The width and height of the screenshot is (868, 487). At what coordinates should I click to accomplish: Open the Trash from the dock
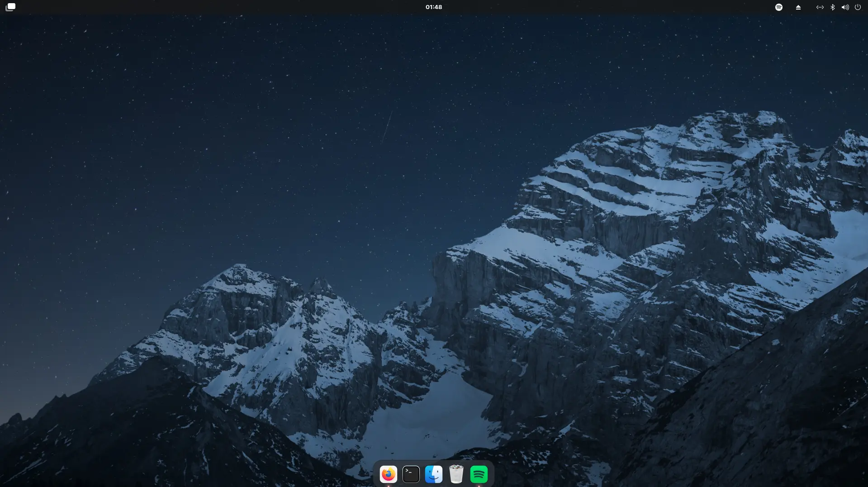[456, 474]
